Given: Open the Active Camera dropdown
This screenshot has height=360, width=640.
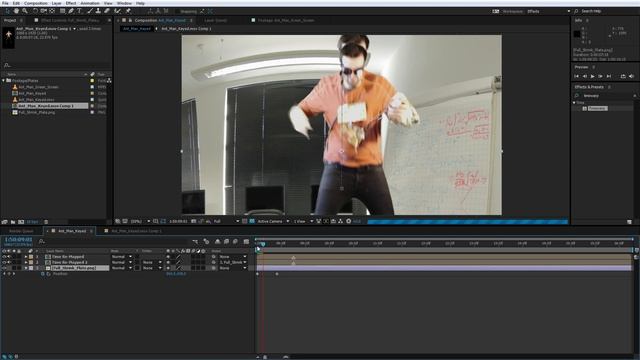Looking at the screenshot, I should (273, 221).
